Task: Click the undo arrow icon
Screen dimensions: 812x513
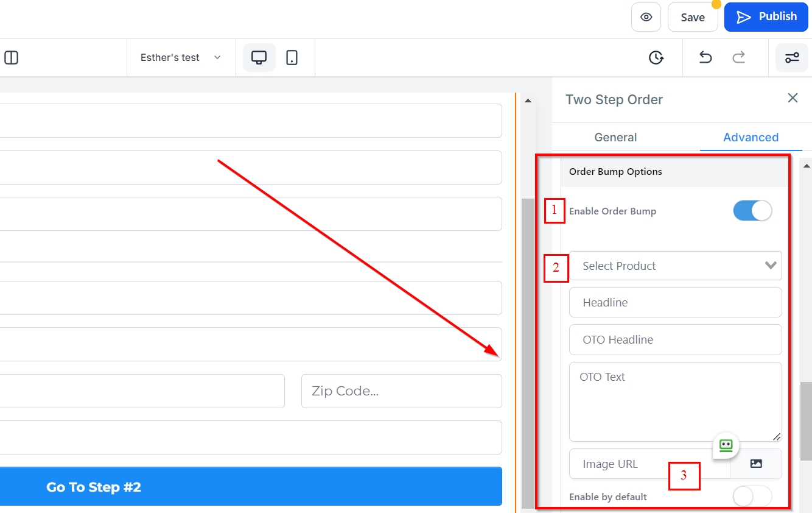Action: [x=705, y=58]
